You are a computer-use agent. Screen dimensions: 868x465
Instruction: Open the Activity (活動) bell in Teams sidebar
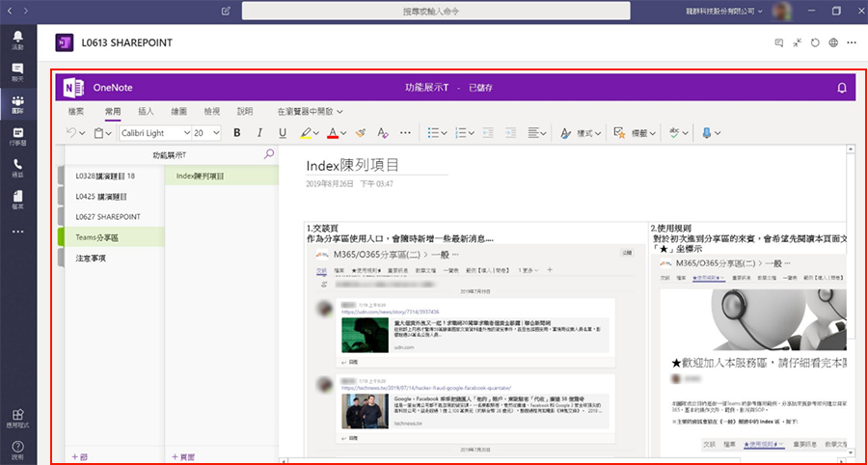pos(17,40)
